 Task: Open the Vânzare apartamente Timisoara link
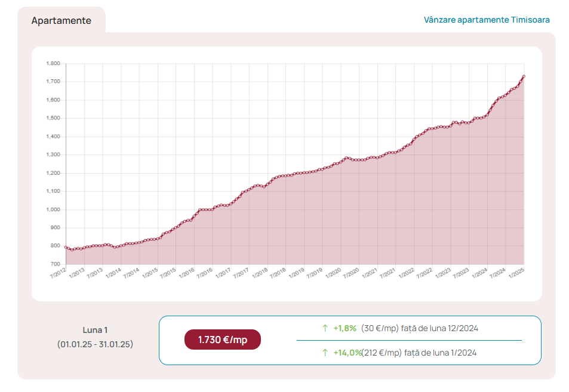coord(487,20)
